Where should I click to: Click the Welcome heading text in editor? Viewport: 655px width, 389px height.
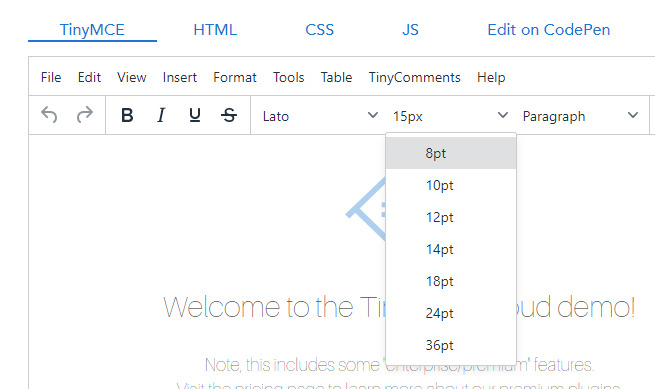(274, 307)
